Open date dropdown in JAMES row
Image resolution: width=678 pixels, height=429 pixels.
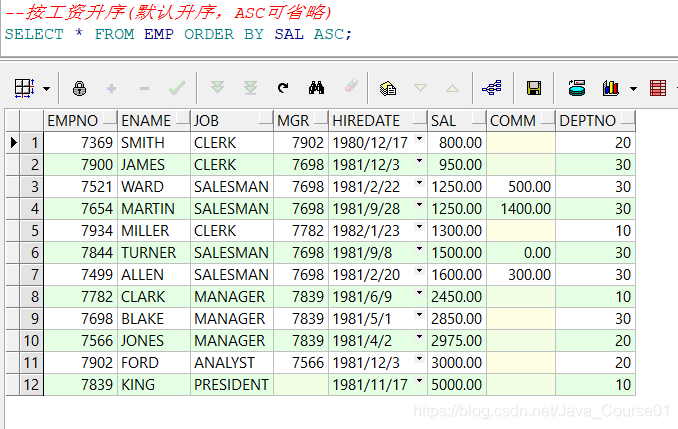tap(419, 161)
